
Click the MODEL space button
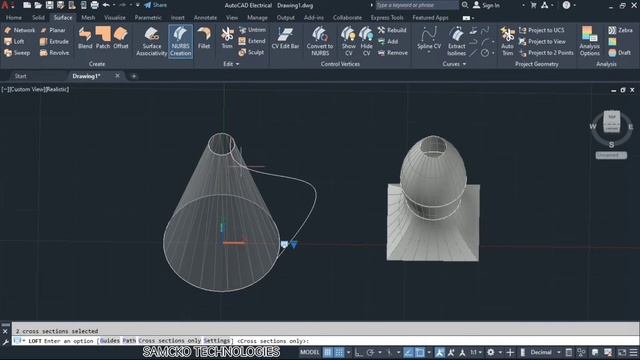310,352
